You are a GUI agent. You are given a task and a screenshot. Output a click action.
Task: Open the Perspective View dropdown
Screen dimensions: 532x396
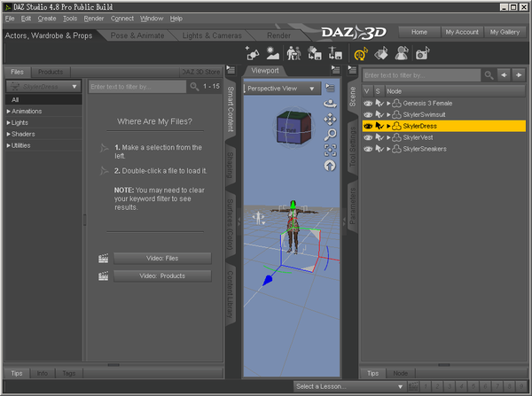282,89
